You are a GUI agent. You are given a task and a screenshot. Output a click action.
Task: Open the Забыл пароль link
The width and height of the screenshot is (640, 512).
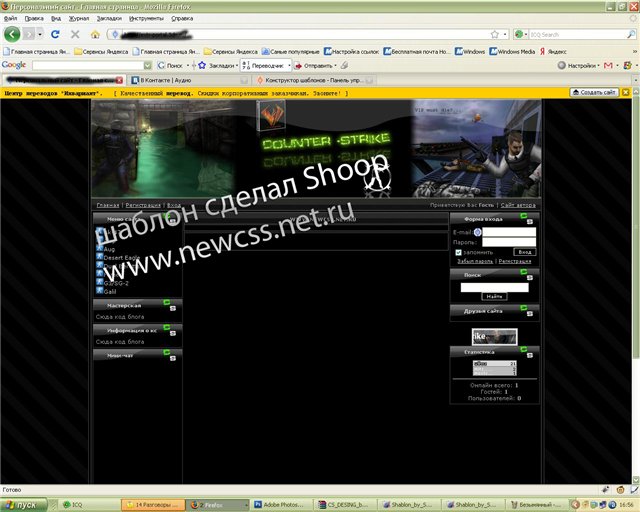pos(475,261)
